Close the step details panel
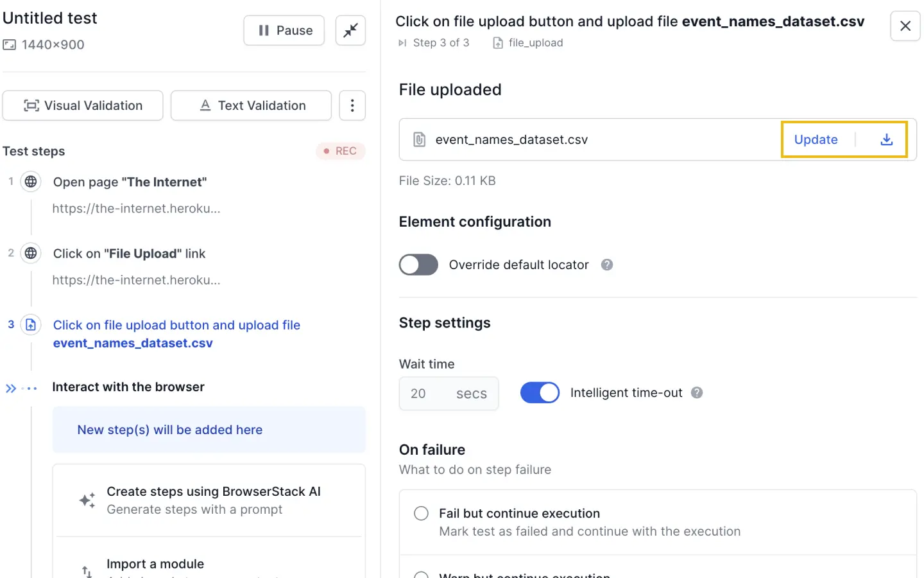 tap(905, 26)
